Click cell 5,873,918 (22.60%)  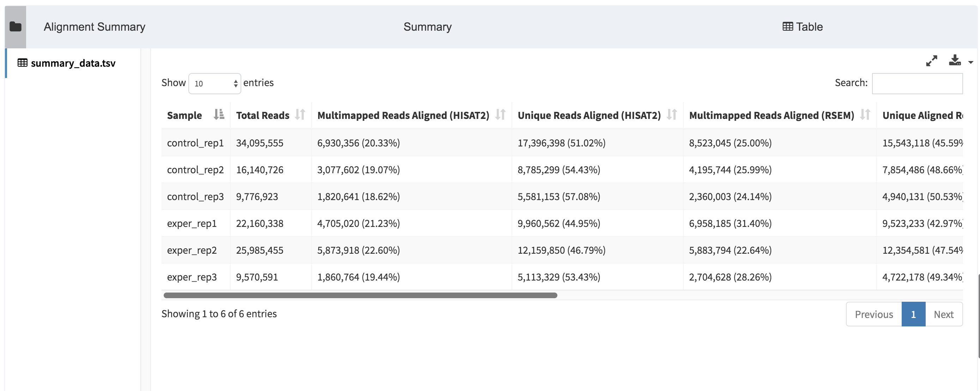coord(358,250)
